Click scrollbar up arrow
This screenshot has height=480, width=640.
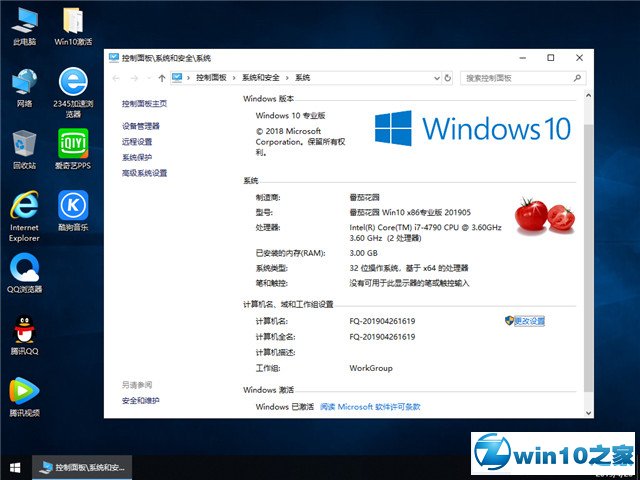pyautogui.click(x=588, y=96)
